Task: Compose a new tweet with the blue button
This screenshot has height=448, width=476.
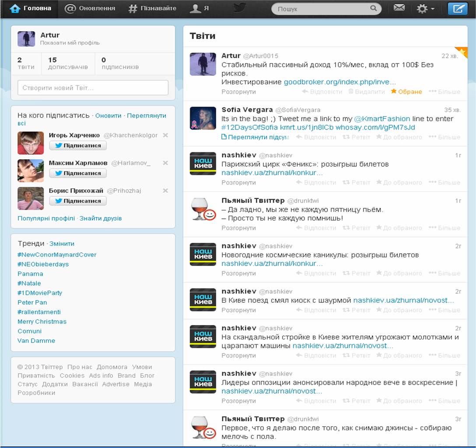Action: pyautogui.click(x=458, y=8)
